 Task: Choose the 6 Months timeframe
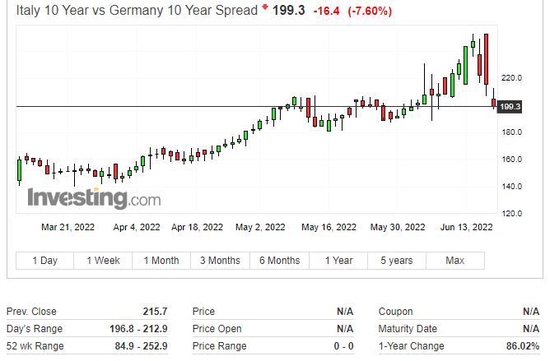280,260
